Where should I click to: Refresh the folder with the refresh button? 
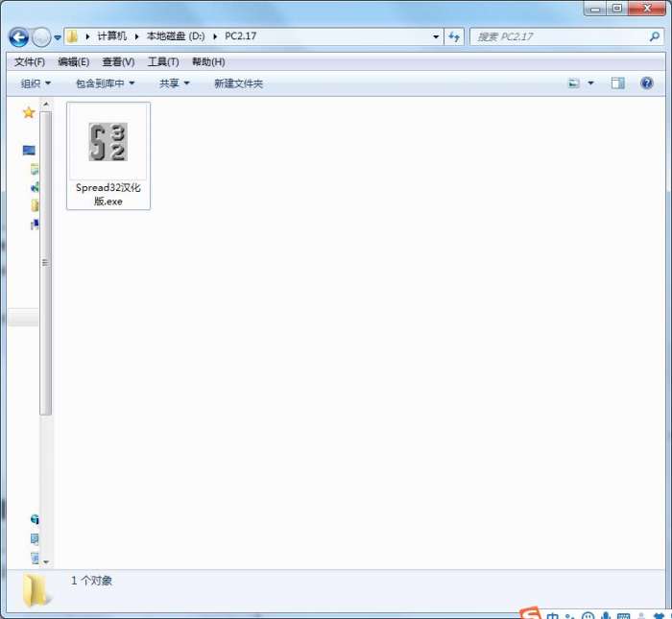(x=454, y=36)
